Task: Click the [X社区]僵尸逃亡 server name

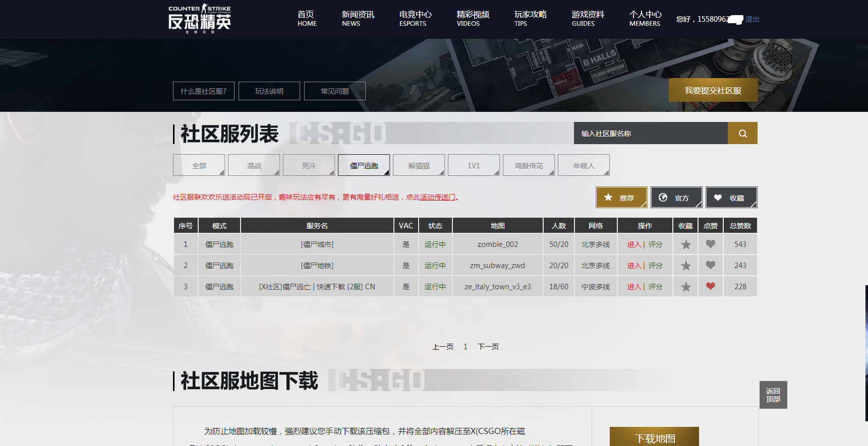Action: [x=317, y=287]
